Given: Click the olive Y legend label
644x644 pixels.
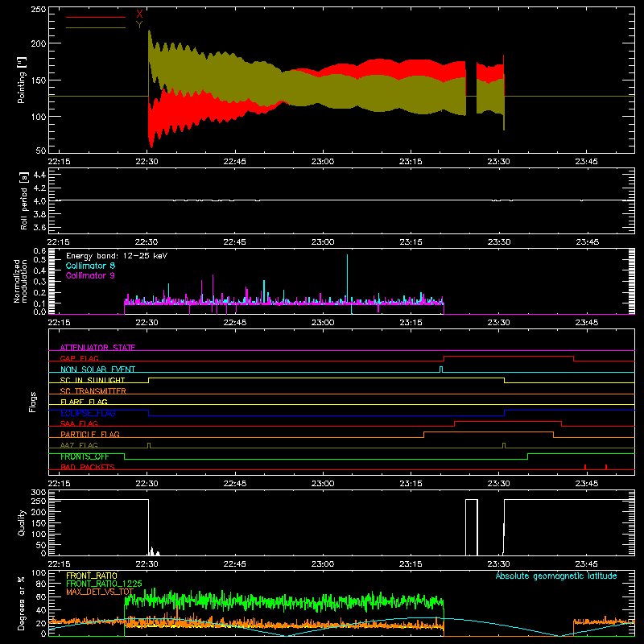Looking at the screenshot, I should 139,25.
